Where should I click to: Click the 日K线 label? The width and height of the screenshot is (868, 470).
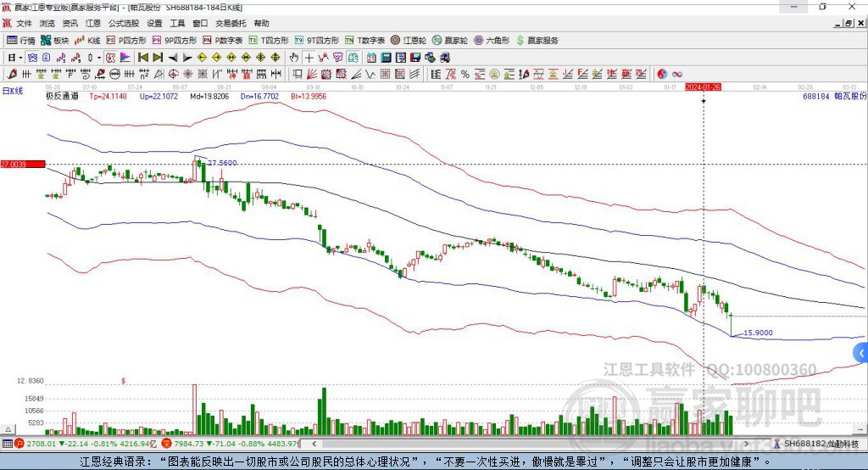coord(13,92)
